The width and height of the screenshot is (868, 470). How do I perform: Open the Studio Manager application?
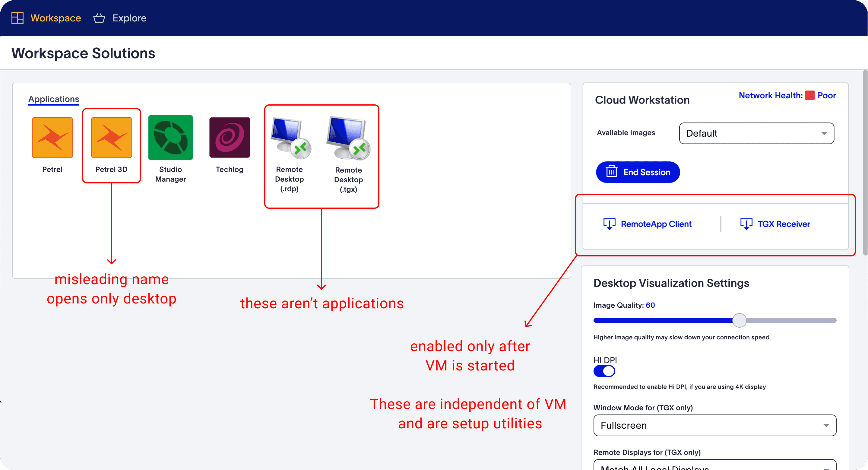coord(170,138)
